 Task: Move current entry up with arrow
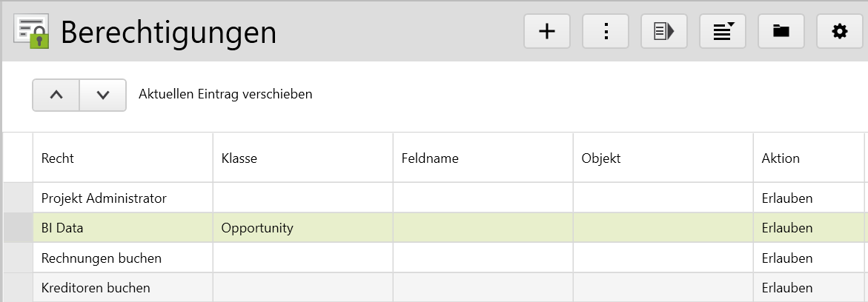point(56,95)
